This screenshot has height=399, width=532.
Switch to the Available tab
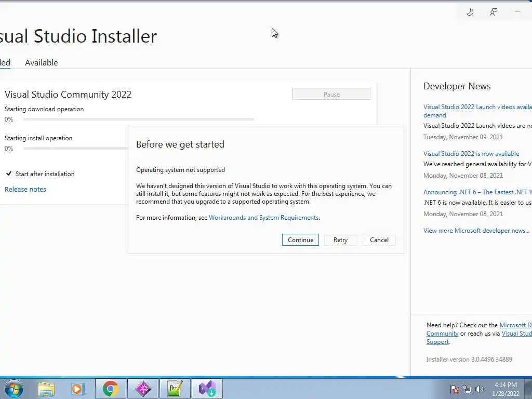[x=42, y=63]
